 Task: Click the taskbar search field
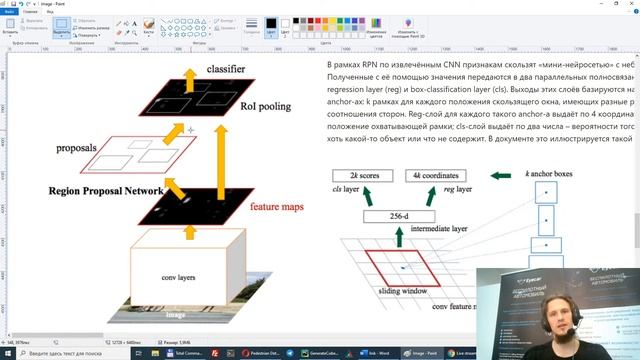[73, 353]
